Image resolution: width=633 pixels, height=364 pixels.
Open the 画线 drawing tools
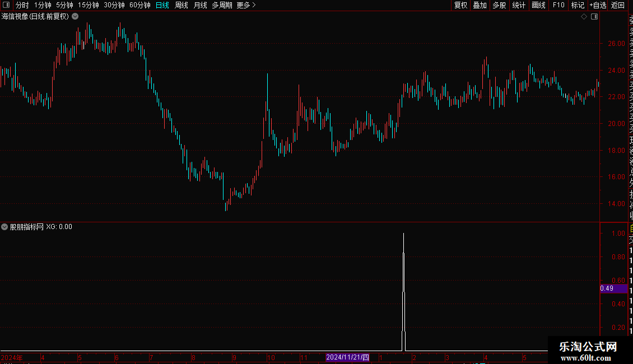click(538, 5)
